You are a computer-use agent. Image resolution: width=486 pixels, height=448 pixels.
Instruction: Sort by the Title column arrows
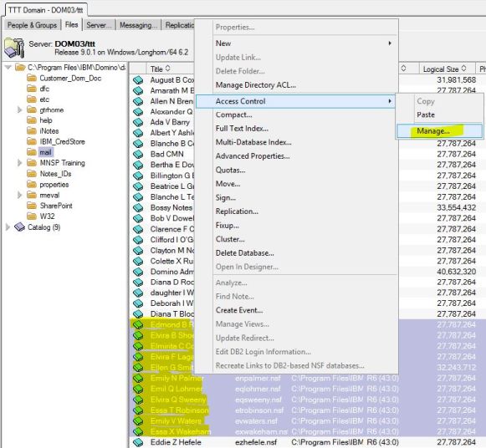point(167,69)
